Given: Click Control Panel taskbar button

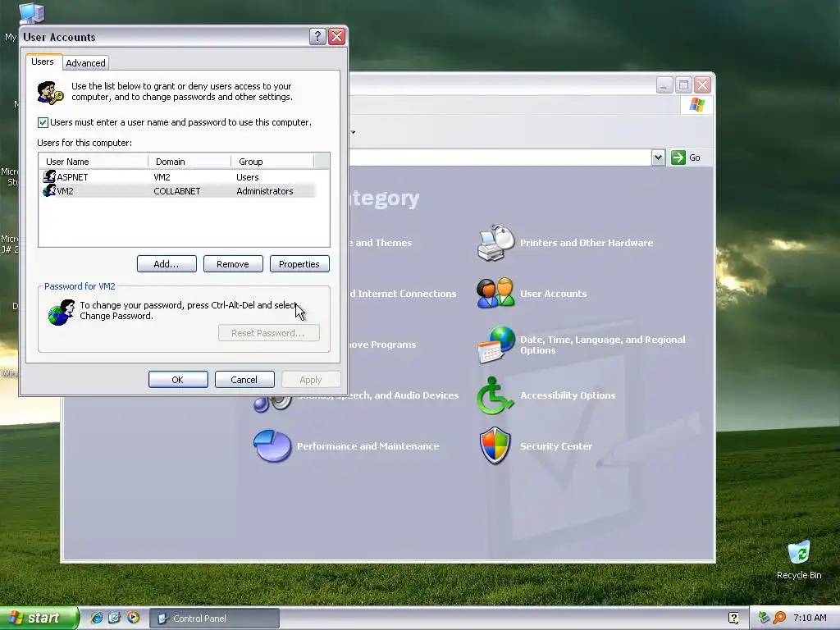Looking at the screenshot, I should 214,619.
